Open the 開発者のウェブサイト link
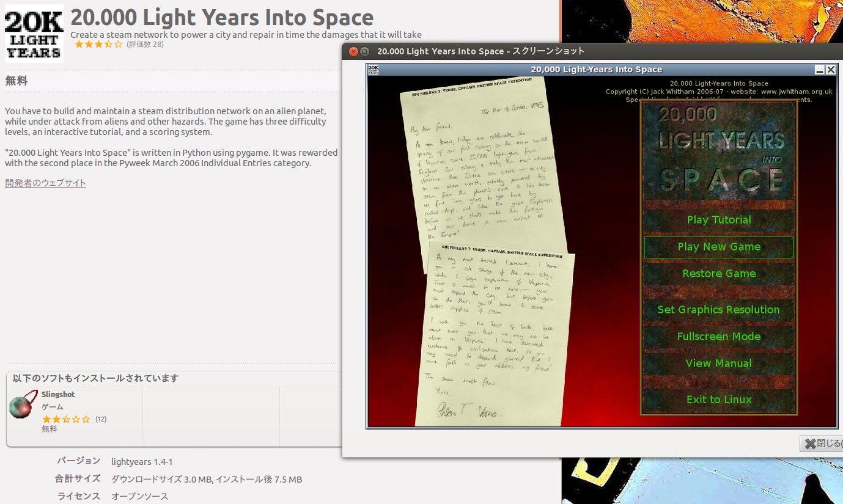Screen dimensions: 843x504 tap(45, 183)
